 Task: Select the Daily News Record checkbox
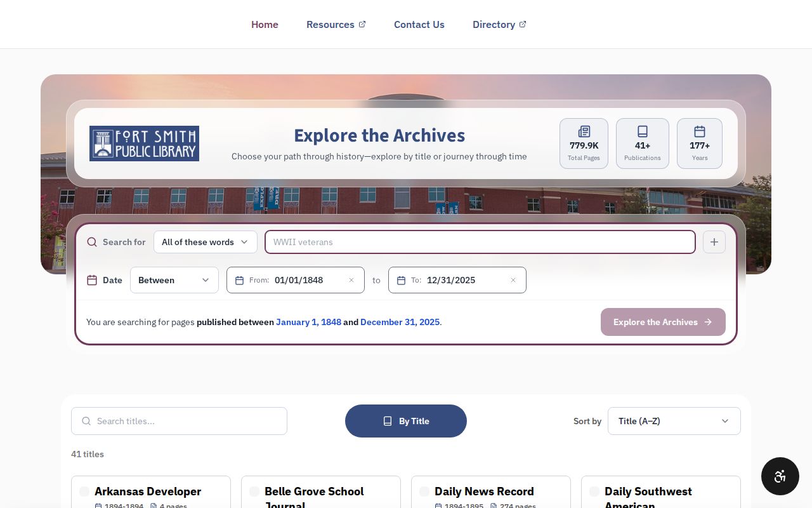424,491
